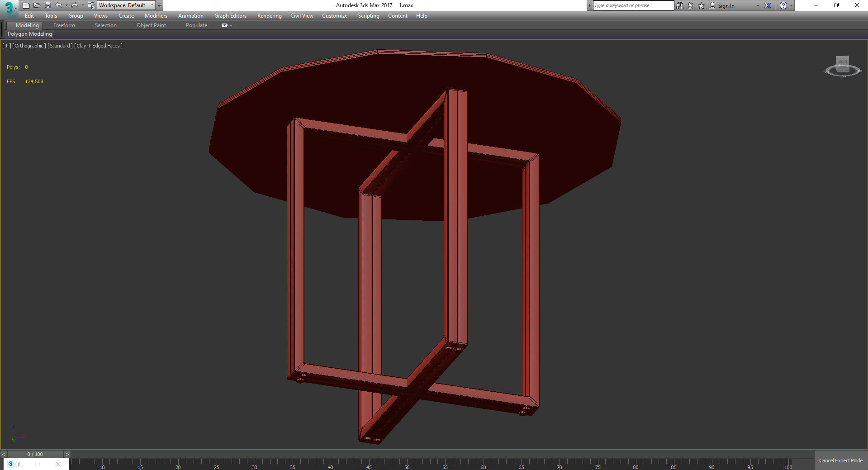Click the [Clay + Edged Faces] shading label
Screen dimensions: 868x470
(x=99, y=46)
